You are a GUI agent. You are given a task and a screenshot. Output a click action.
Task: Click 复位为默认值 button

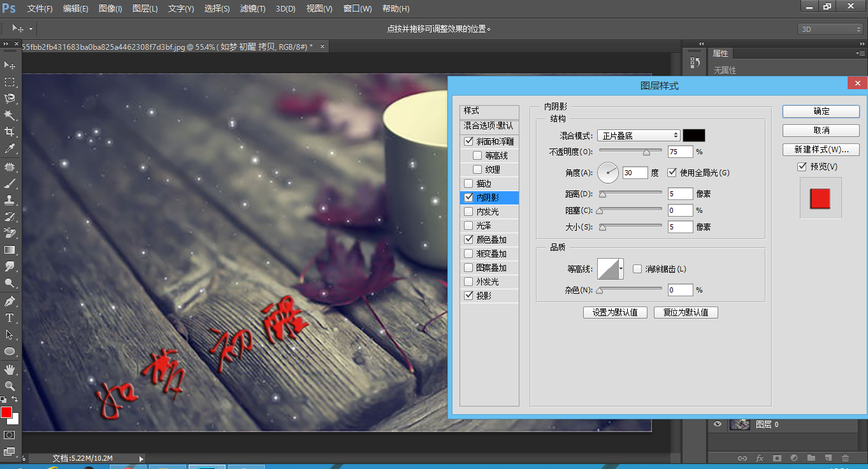[x=686, y=312]
